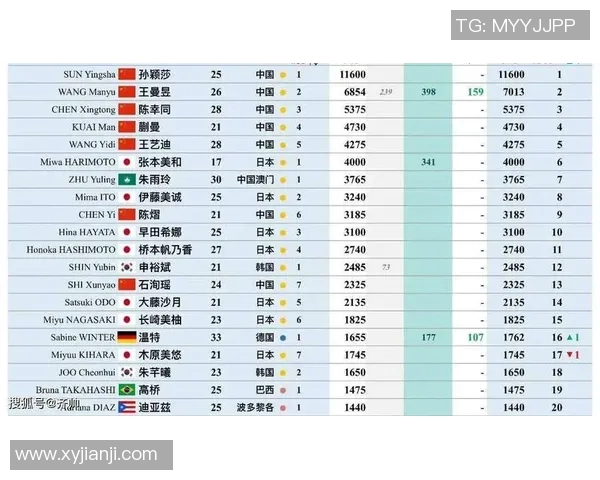Click the pink dot beside 波多黎各

coord(283,408)
